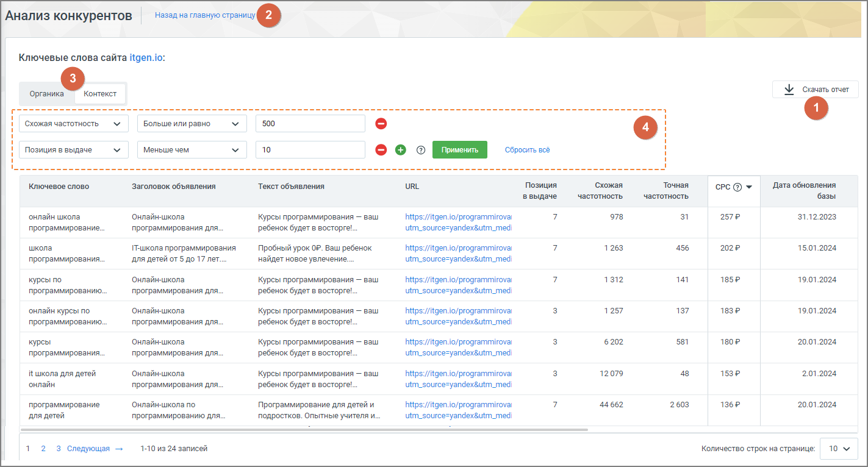Viewport: 868px width, 467px height.
Task: Click keyword 'it школа для детей онлайн'
Action: 62,379
